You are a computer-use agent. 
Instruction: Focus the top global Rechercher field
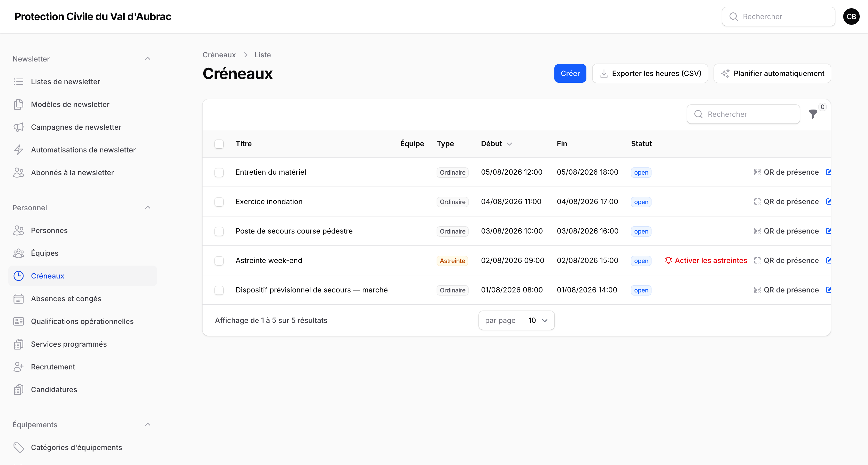[778, 17]
